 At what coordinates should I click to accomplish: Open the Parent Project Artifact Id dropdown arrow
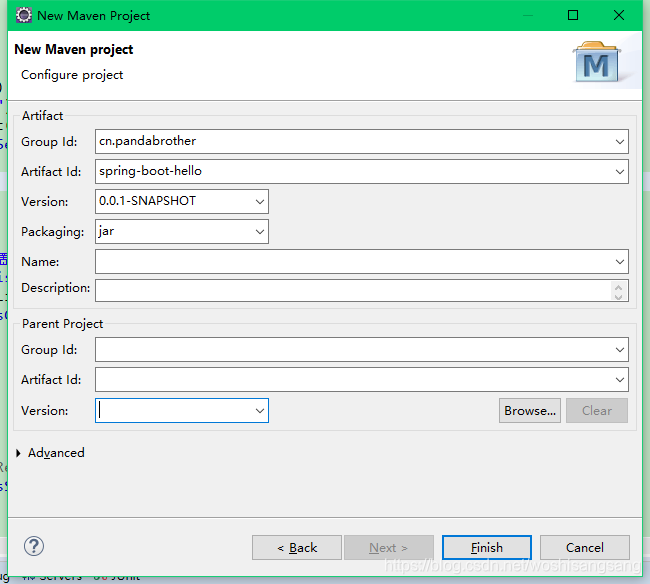click(x=619, y=380)
